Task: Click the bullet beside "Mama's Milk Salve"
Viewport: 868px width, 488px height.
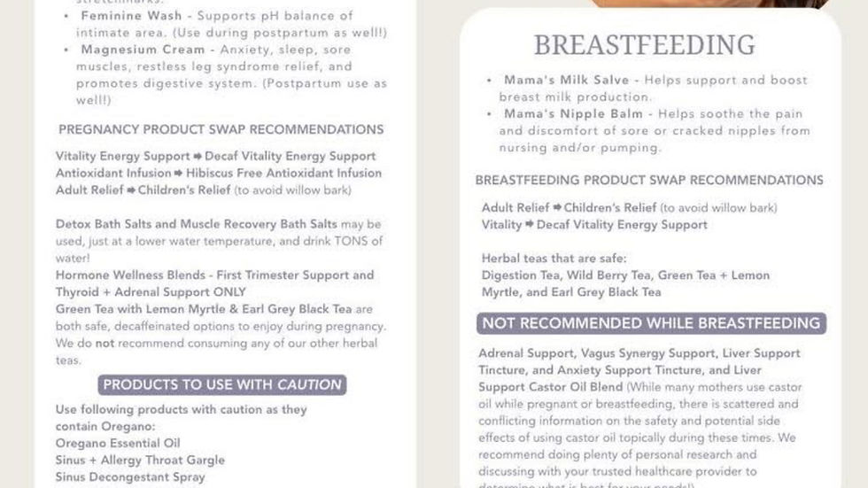Action: click(490, 81)
